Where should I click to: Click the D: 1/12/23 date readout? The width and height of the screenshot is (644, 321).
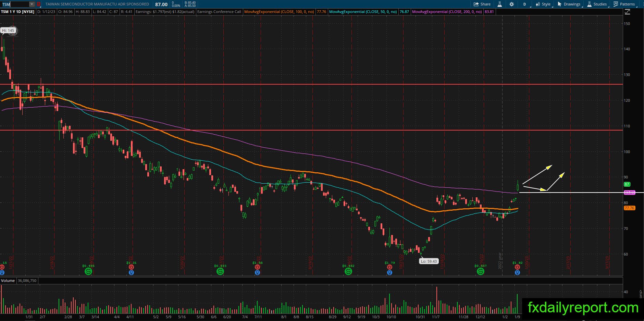click(x=47, y=12)
